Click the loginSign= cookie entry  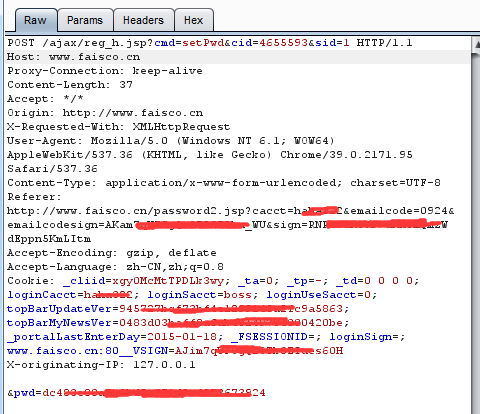pos(364,337)
